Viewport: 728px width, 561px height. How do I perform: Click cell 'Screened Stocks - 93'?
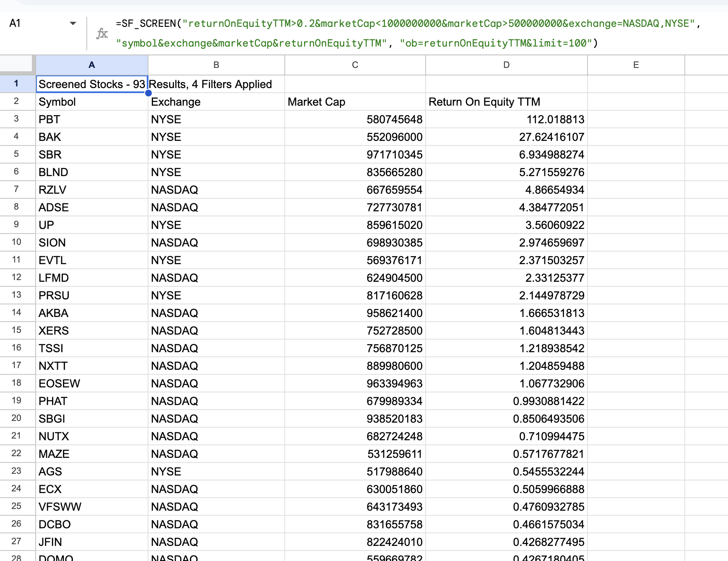pos(92,84)
